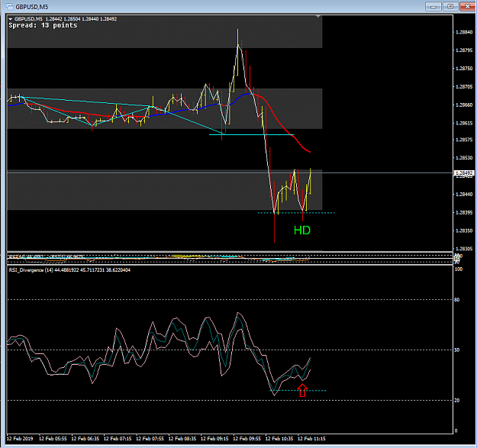
Task: Click the 50 level label on RSI_Divergence scale
Action: (x=456, y=350)
